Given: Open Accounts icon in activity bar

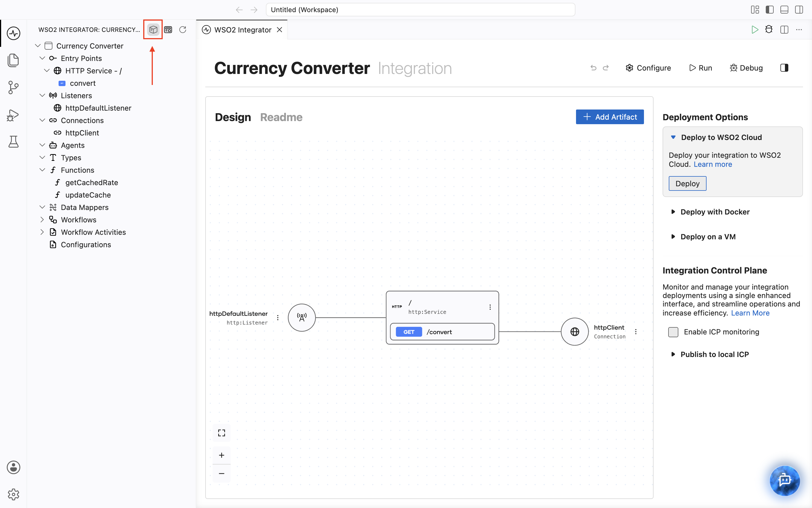Looking at the screenshot, I should pos(14,467).
